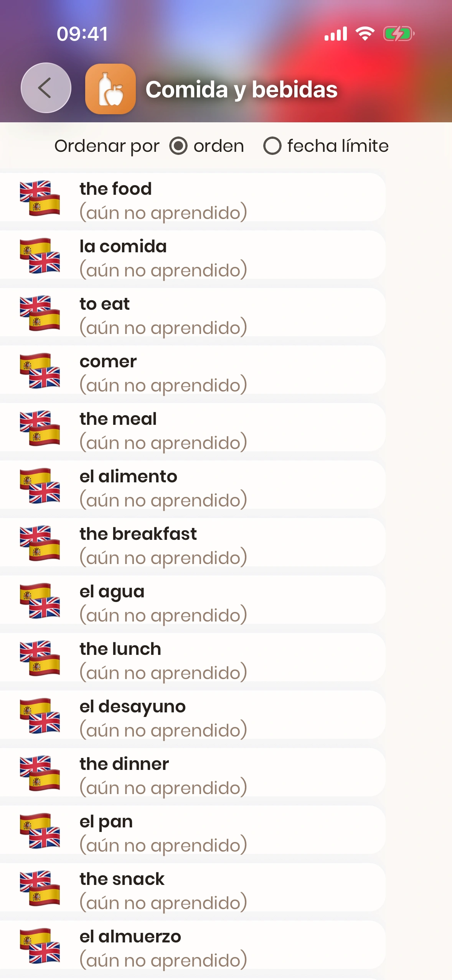The width and height of the screenshot is (452, 980).
Task: Select the "fecha límite" sort radio button
Action: 272,146
